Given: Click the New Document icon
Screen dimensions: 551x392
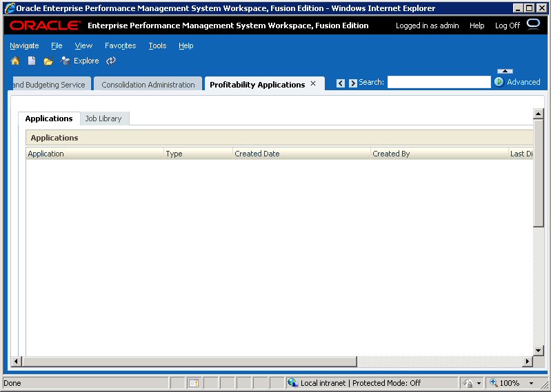Looking at the screenshot, I should [32, 61].
